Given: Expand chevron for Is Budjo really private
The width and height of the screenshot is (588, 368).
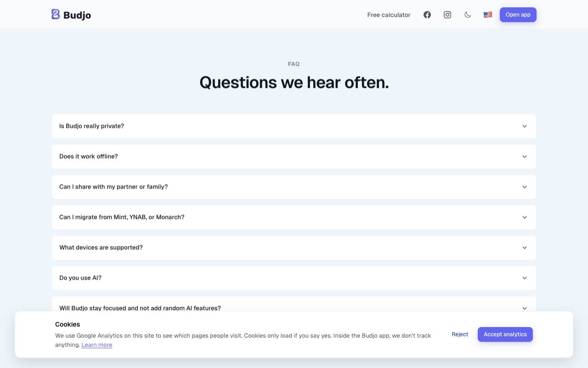Looking at the screenshot, I should click(x=525, y=126).
